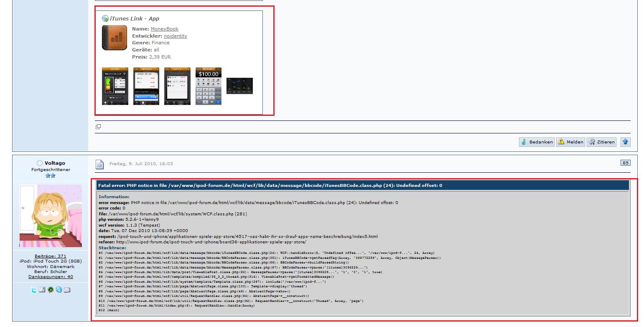Click the iTunes Link arrow icon
Screen dimensions: 644x327
(105, 18)
